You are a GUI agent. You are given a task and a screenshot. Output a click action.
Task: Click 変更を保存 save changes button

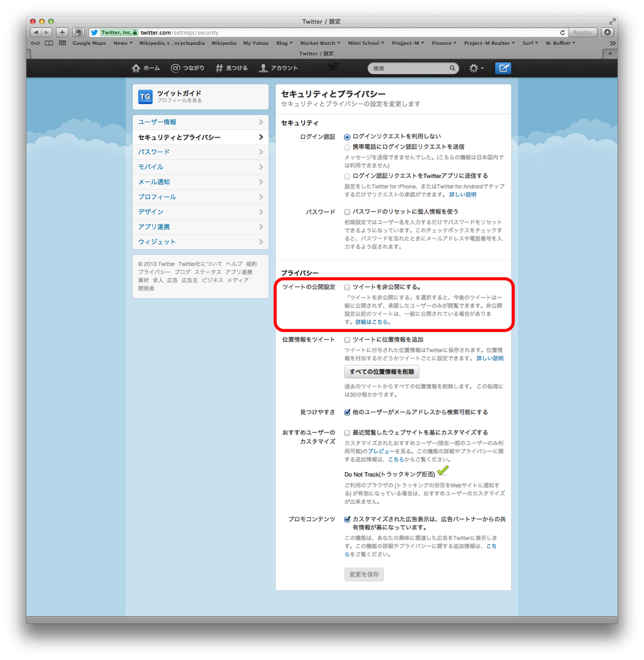(364, 574)
